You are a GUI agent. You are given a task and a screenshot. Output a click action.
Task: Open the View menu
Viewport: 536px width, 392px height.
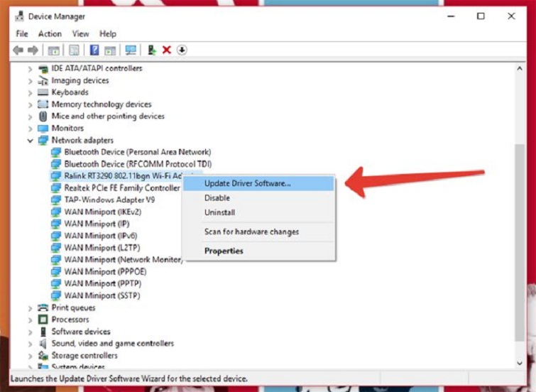coord(80,33)
